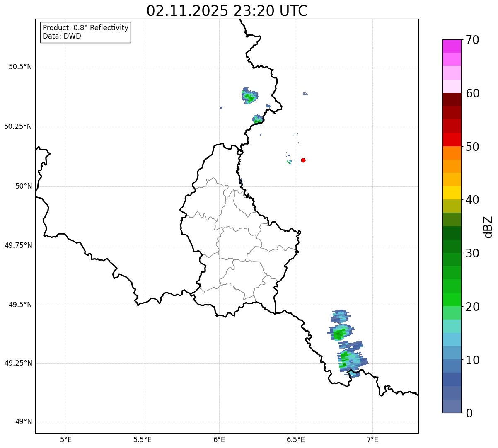The image size is (498, 448).
Task: Pick the darkest maroon colorbar segment below 60
Action: 452,99
